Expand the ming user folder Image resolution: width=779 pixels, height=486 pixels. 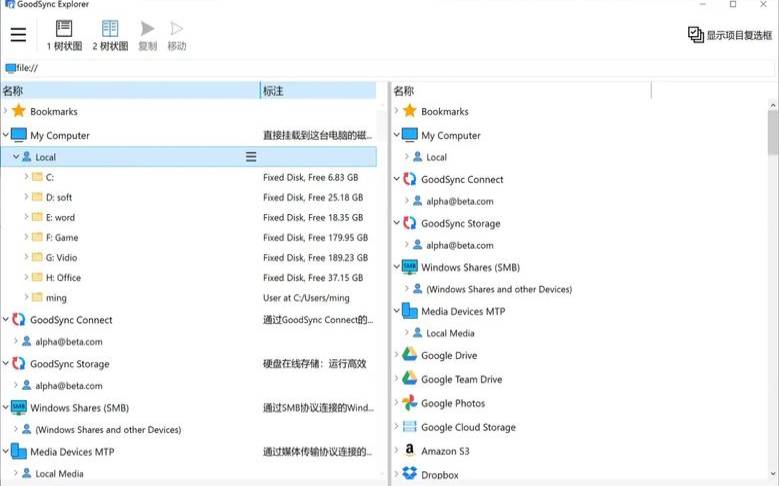coord(26,297)
